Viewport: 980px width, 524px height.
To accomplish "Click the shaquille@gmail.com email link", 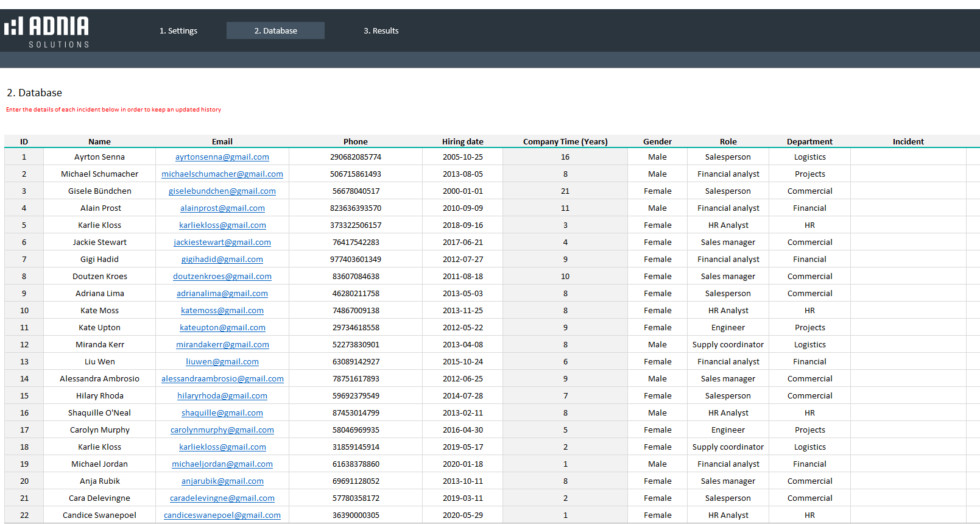I will click(x=222, y=413).
